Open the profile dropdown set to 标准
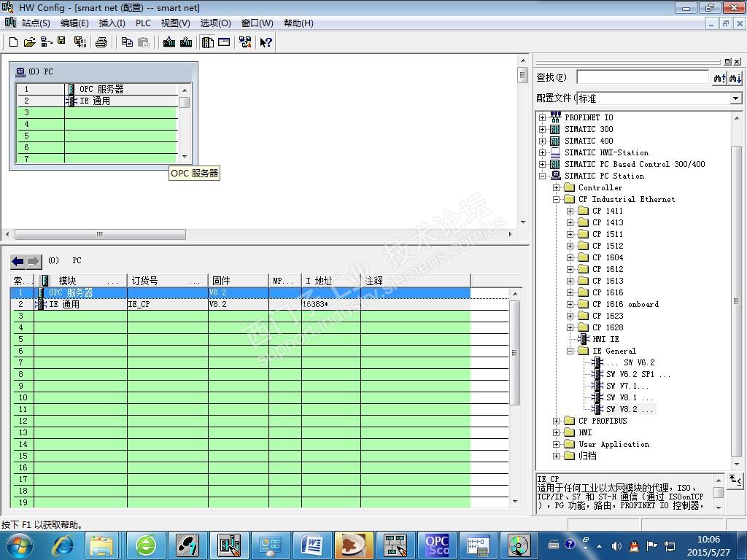 pos(735,98)
